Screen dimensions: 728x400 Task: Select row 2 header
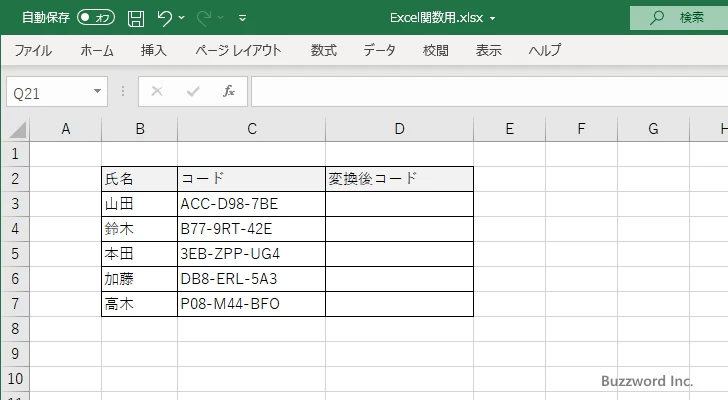click(15, 179)
